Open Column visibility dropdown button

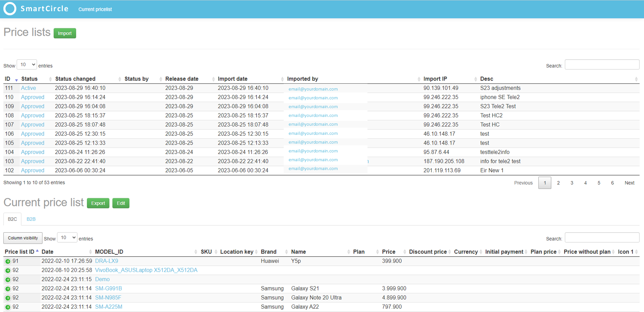(23, 238)
